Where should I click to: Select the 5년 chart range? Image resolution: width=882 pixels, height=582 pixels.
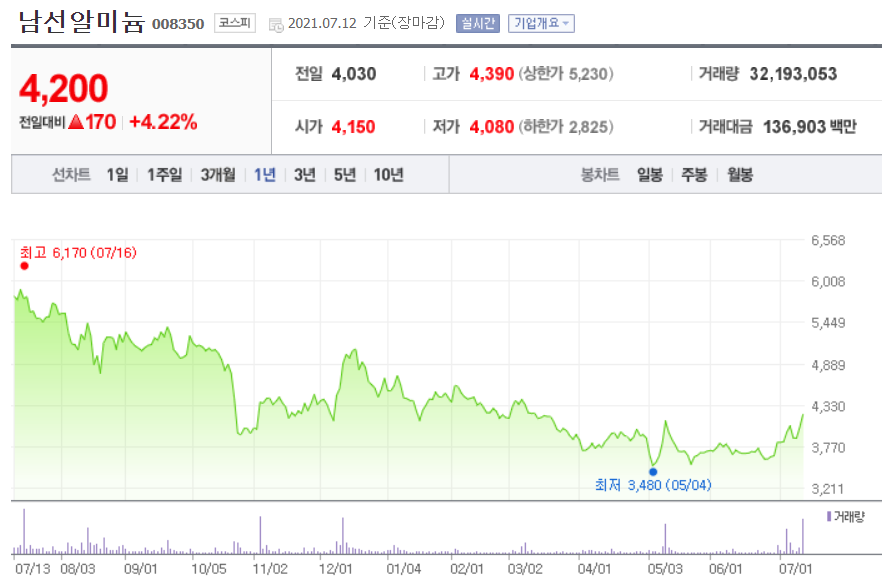(345, 175)
